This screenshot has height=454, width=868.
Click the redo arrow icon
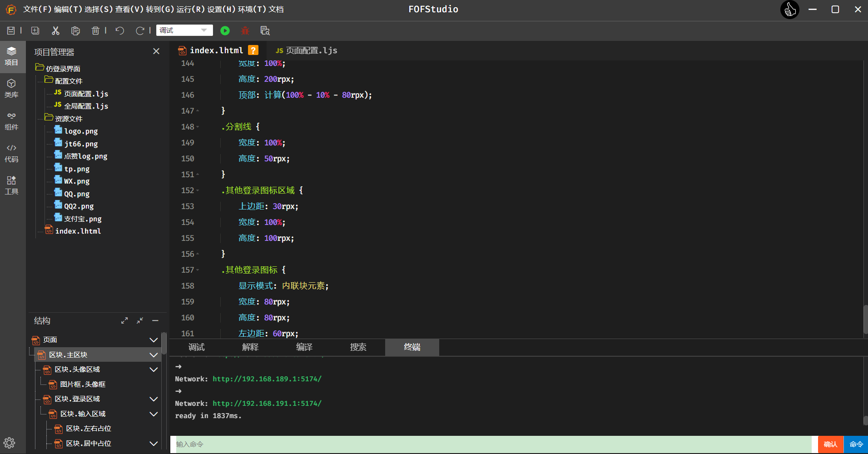click(140, 30)
